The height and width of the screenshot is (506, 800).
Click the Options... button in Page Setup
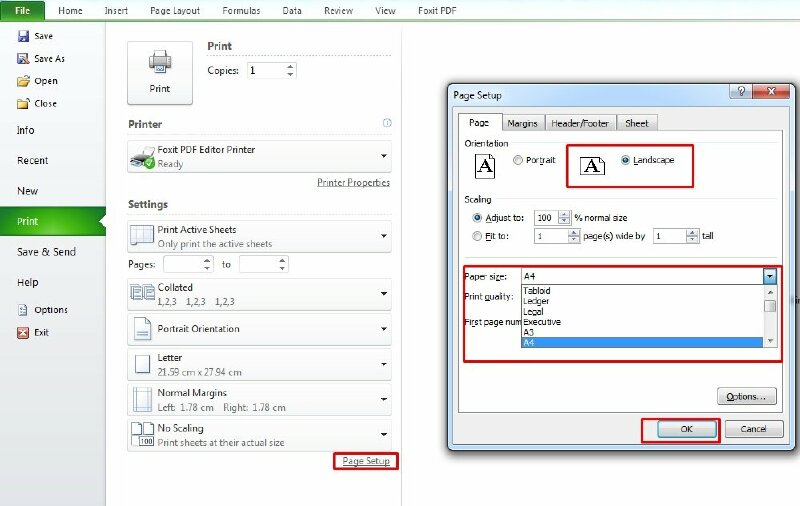[746, 396]
